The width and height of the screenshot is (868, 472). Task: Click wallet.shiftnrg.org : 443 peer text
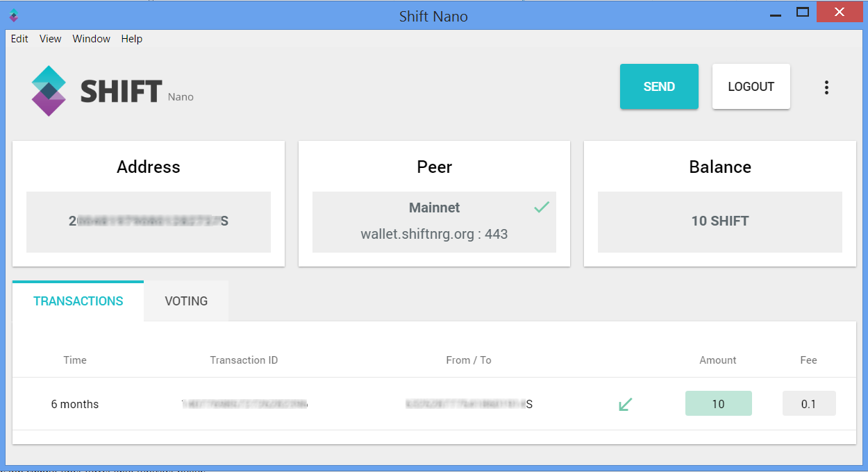coord(435,234)
